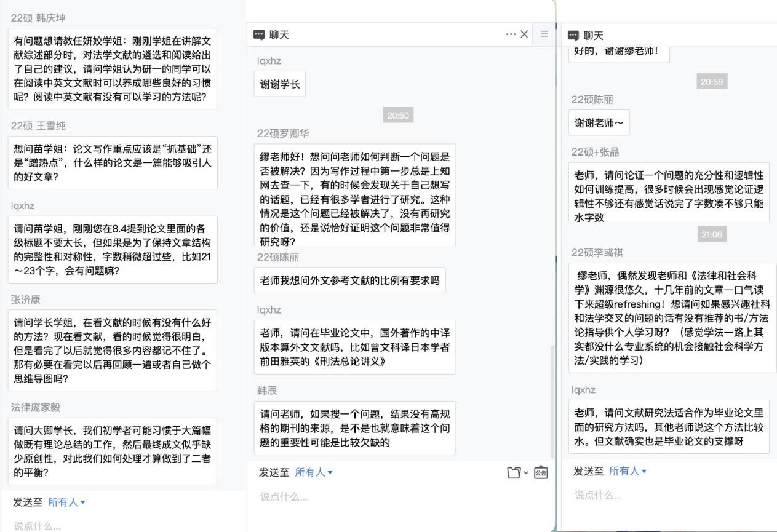Image resolution: width=777 pixels, height=532 pixels.
Task: Click the file send folder icon
Action: 512,473
